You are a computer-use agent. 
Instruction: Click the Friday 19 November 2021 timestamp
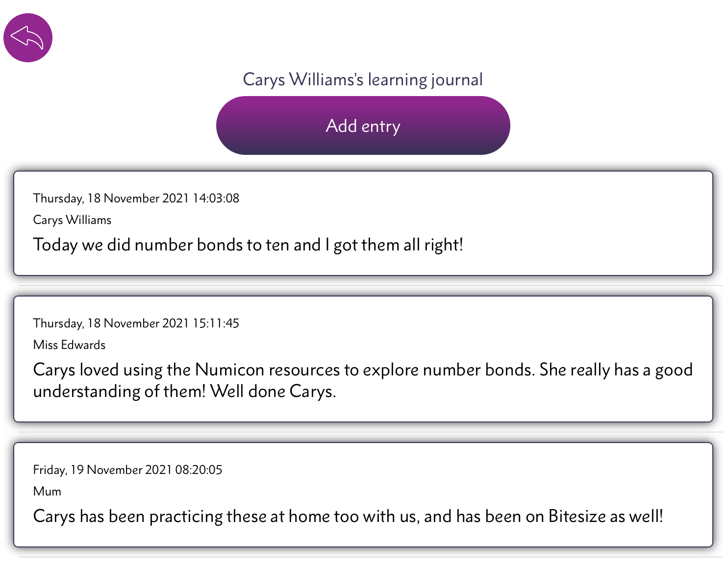[x=127, y=470]
